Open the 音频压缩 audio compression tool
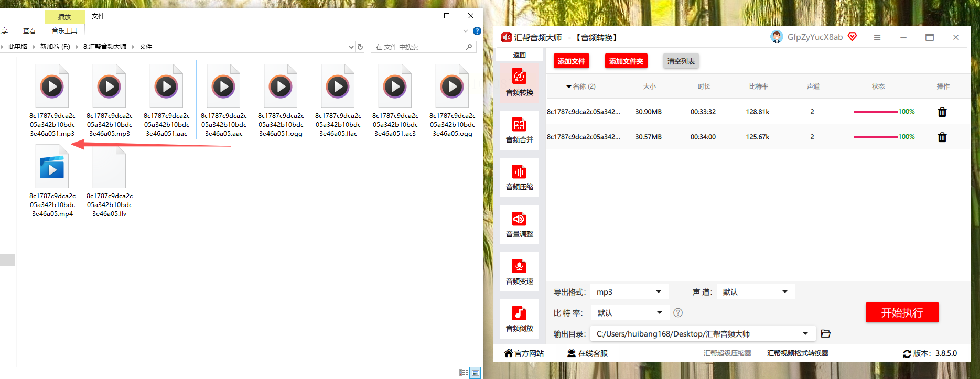980x379 pixels. pyautogui.click(x=519, y=177)
